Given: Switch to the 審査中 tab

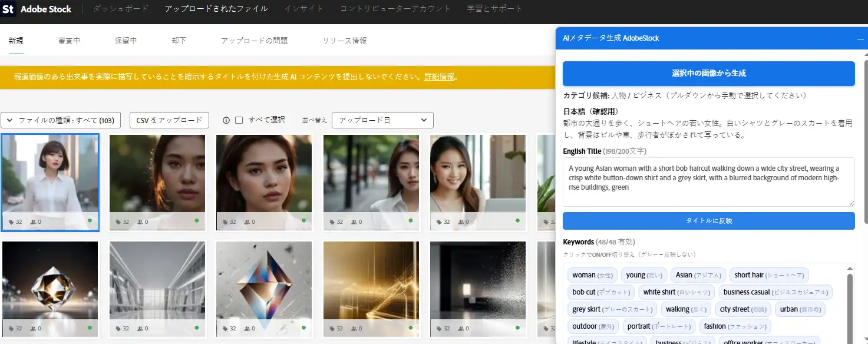Looking at the screenshot, I should click(69, 41).
